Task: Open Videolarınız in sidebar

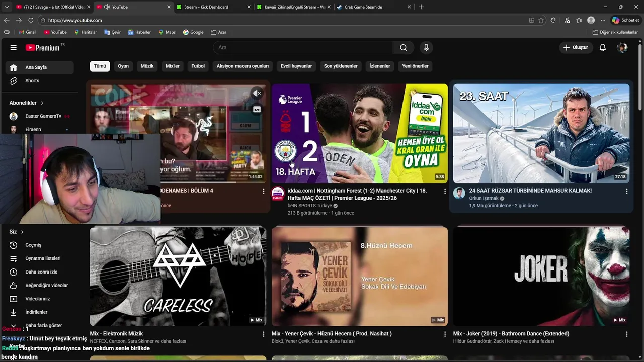Action: tap(40, 299)
